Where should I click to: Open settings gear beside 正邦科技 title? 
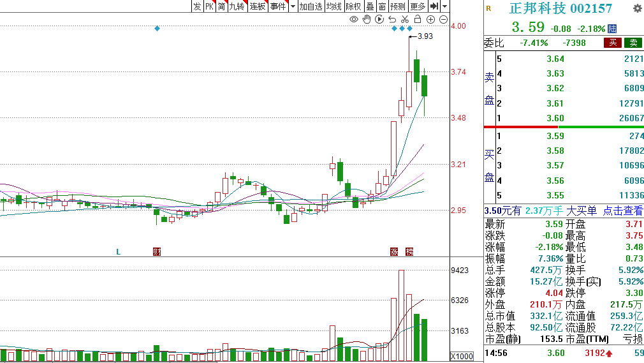click(637, 8)
